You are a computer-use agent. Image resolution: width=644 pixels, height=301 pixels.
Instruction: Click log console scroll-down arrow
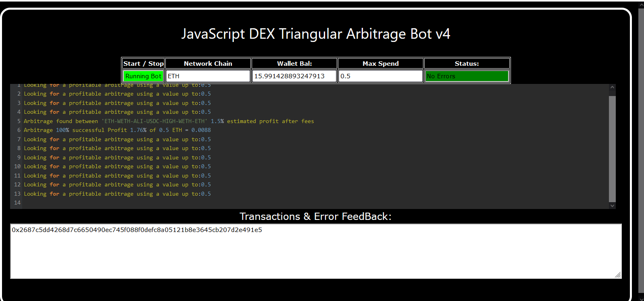click(612, 205)
